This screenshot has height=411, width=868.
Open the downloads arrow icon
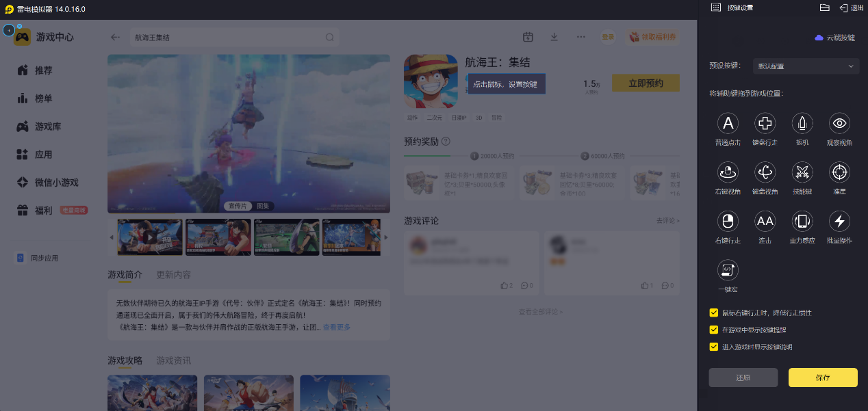(554, 37)
